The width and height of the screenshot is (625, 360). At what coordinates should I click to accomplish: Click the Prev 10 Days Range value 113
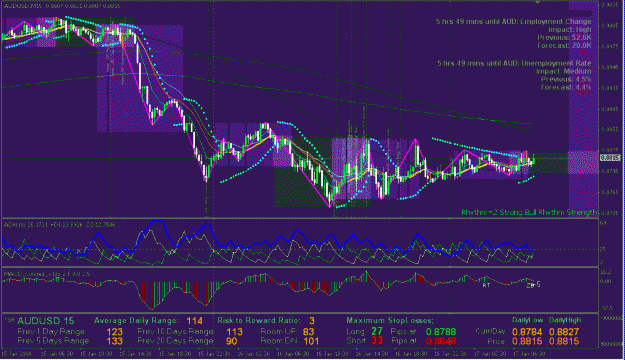tap(234, 332)
